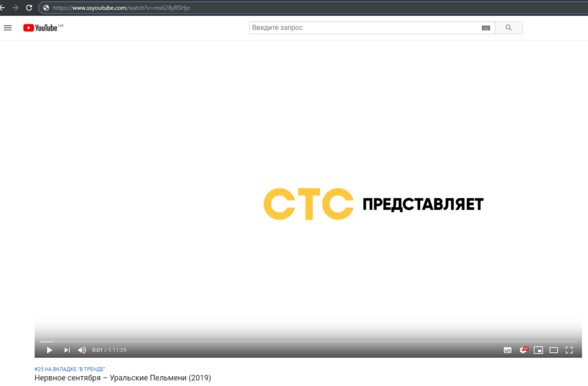This screenshot has width=588, height=386.
Task: Mute the video volume
Action: coord(82,350)
